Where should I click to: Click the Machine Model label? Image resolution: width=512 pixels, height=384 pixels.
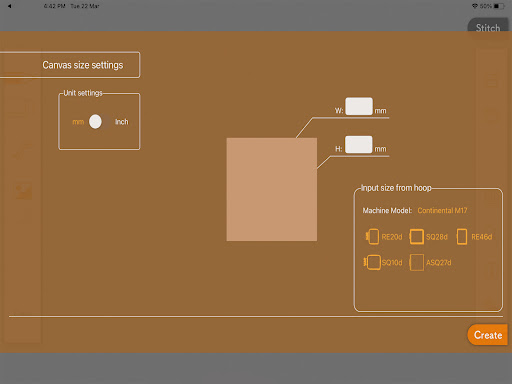pyautogui.click(x=387, y=210)
